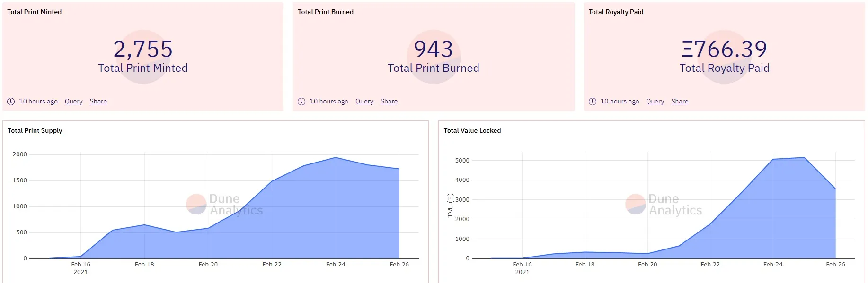The height and width of the screenshot is (283, 868).
Task: Click the 10 hours ago timestamp under Royalty Paid
Action: coord(620,102)
